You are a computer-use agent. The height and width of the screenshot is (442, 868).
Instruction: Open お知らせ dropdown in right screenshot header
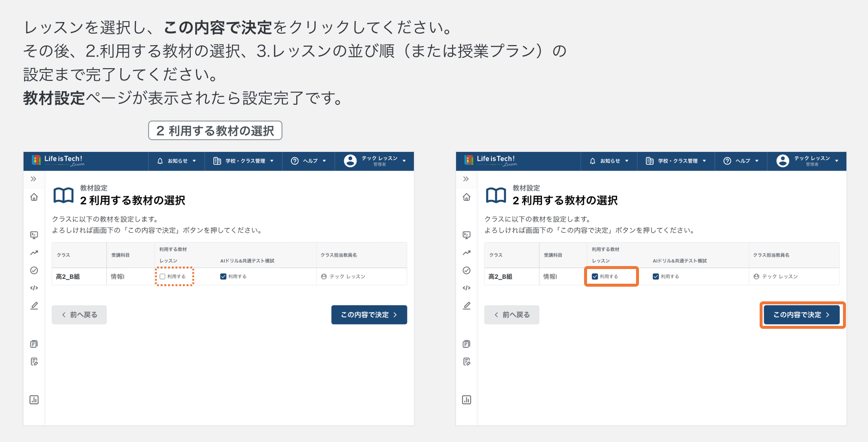click(x=609, y=161)
